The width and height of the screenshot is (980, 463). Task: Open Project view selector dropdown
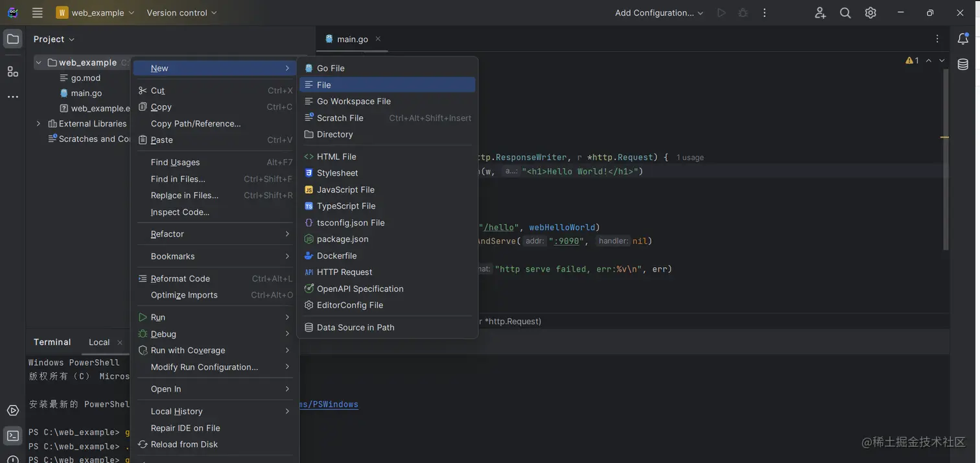(x=54, y=39)
